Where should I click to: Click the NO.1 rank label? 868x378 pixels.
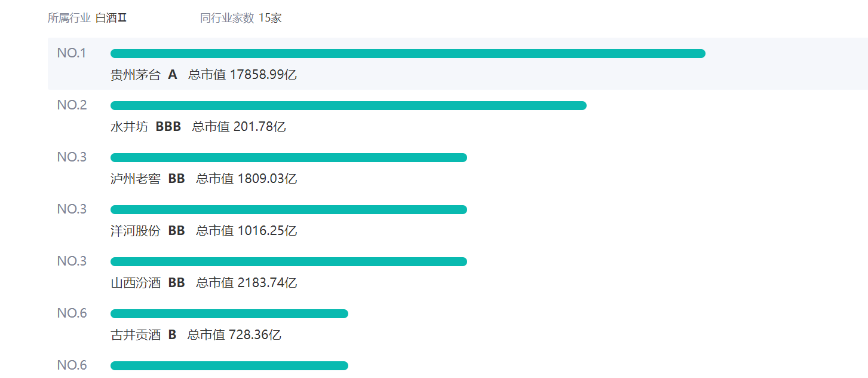pos(72,53)
